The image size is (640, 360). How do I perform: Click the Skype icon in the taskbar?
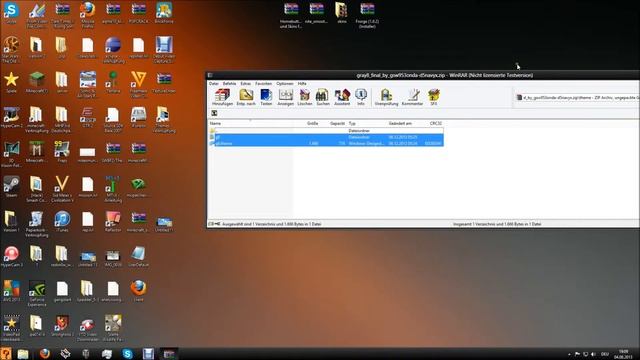tap(127, 353)
